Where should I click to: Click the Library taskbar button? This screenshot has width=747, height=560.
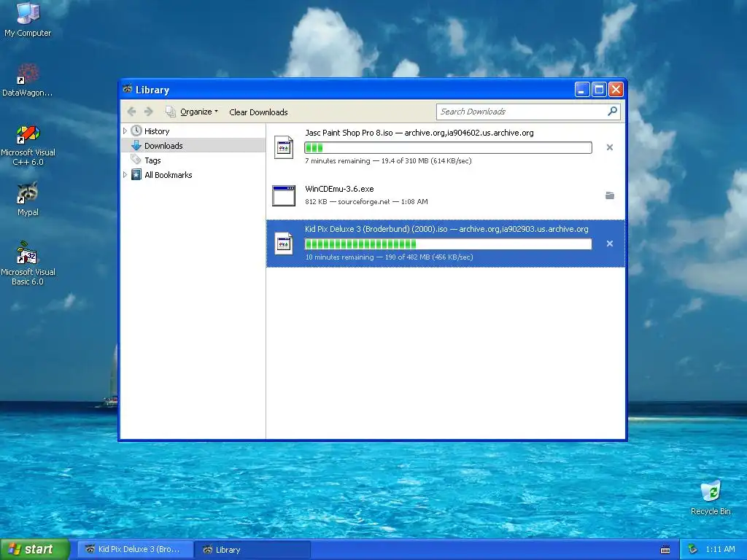(x=252, y=550)
